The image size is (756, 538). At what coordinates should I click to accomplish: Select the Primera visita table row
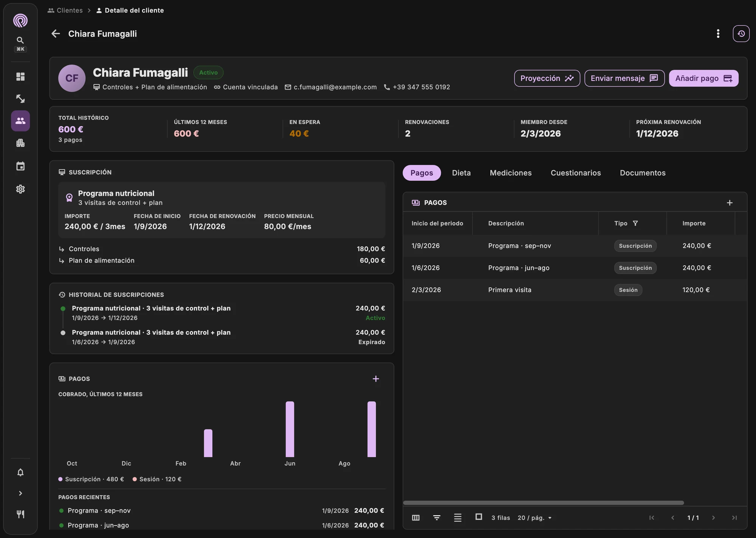click(x=575, y=290)
